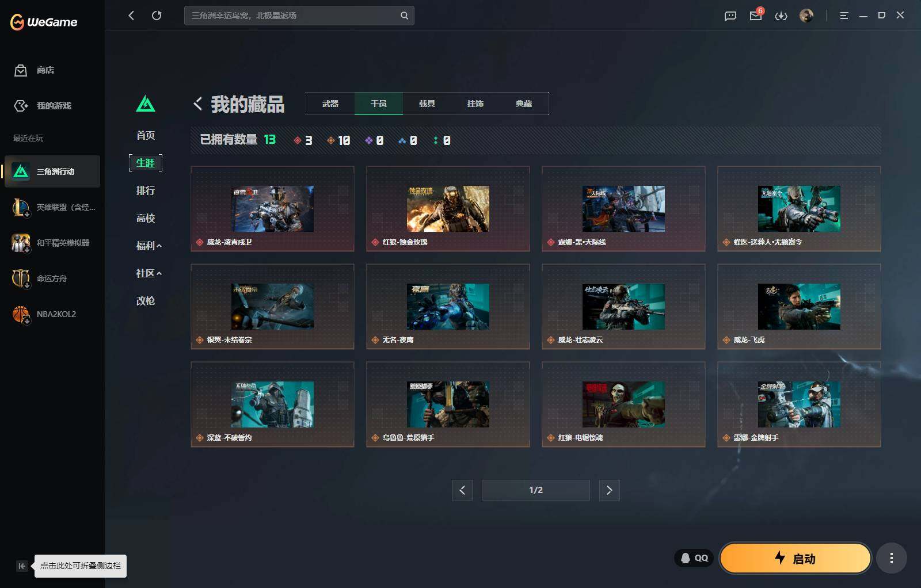Switch to the 干员 tab
921x588 pixels.
click(x=379, y=104)
